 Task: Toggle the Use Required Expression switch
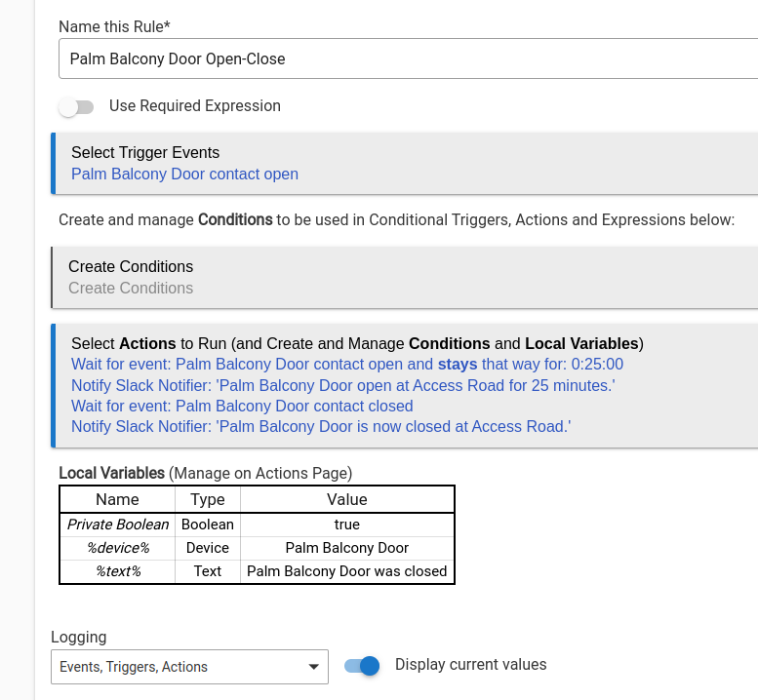point(76,106)
